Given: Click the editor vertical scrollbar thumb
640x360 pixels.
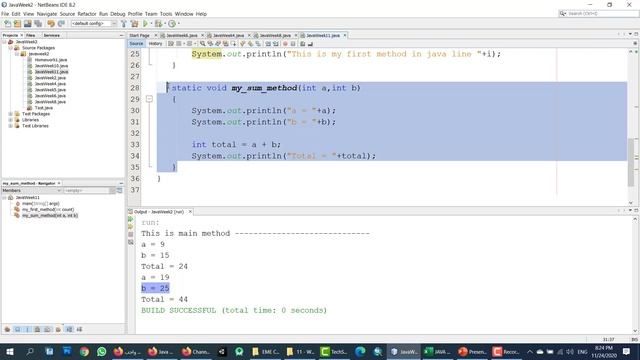Looking at the screenshot, I should [x=631, y=162].
